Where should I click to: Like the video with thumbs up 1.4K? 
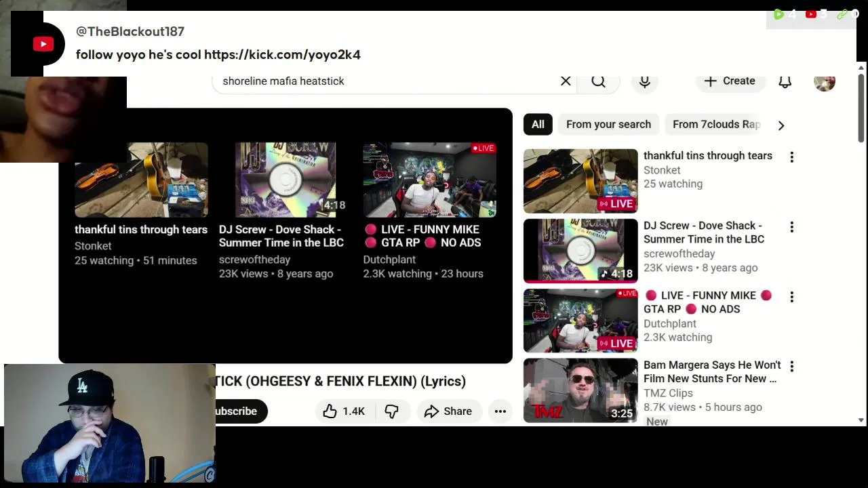click(344, 411)
